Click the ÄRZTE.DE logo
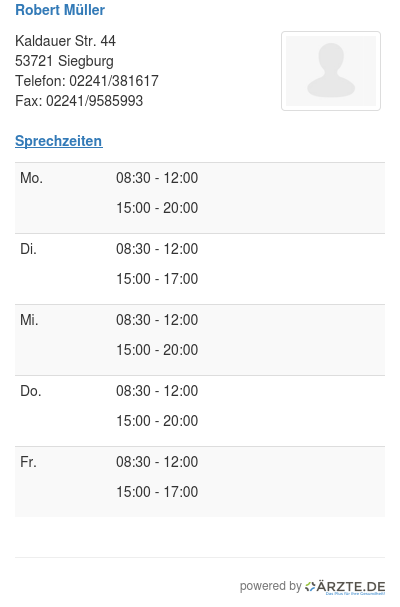The width and height of the screenshot is (400, 607). click(345, 587)
